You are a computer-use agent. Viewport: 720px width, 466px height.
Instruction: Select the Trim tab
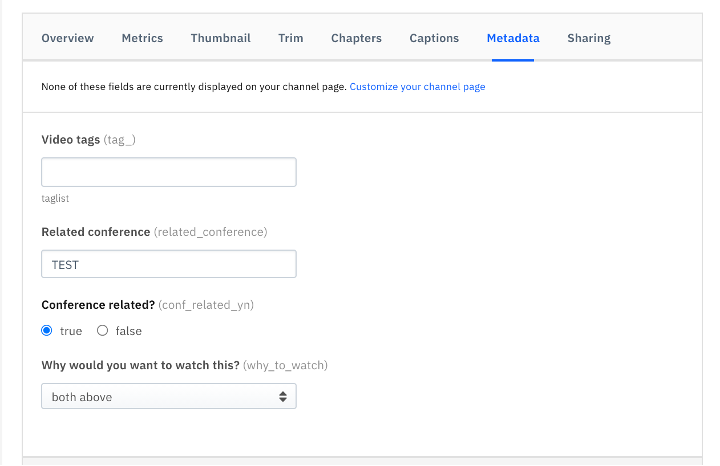291,38
